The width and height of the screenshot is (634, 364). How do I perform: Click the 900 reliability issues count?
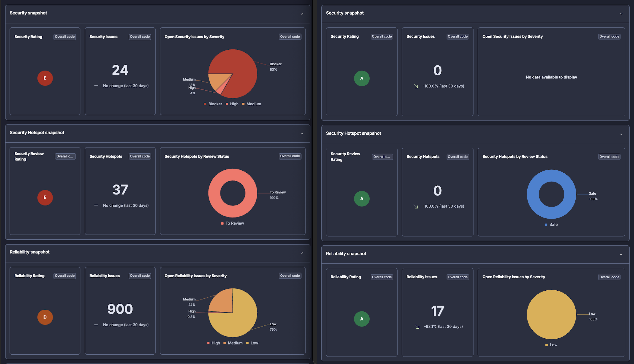click(120, 309)
